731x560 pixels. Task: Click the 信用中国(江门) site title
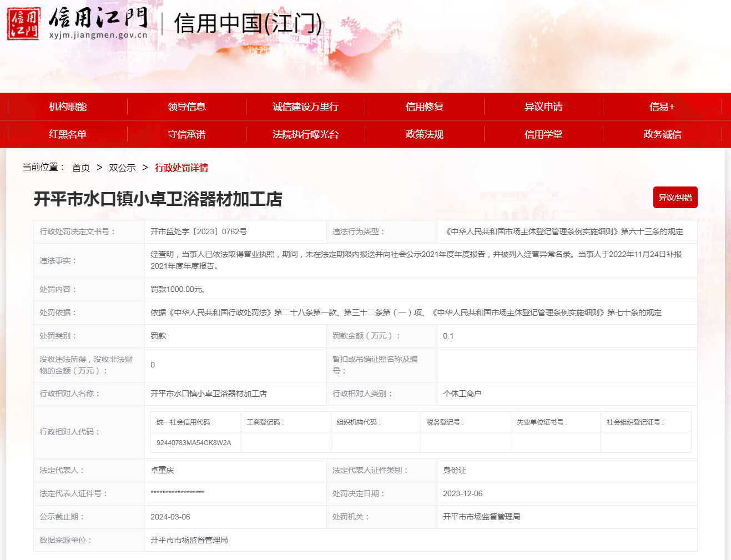248,24
